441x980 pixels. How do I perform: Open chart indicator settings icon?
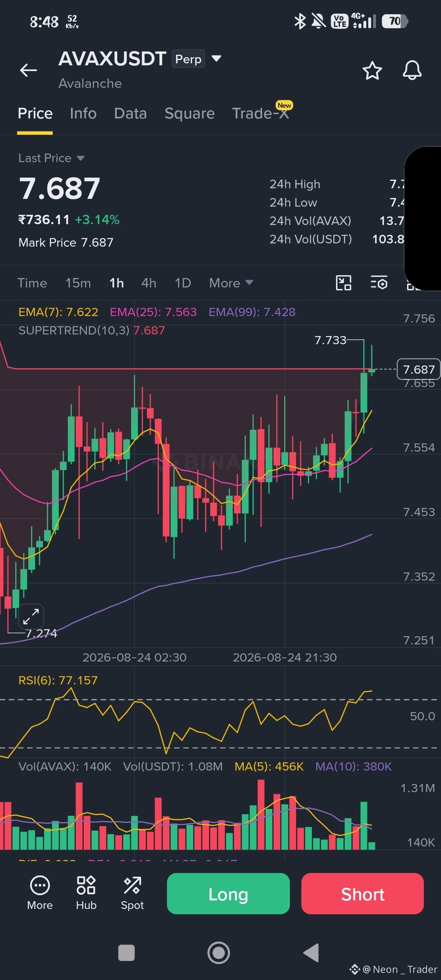pyautogui.click(x=379, y=283)
